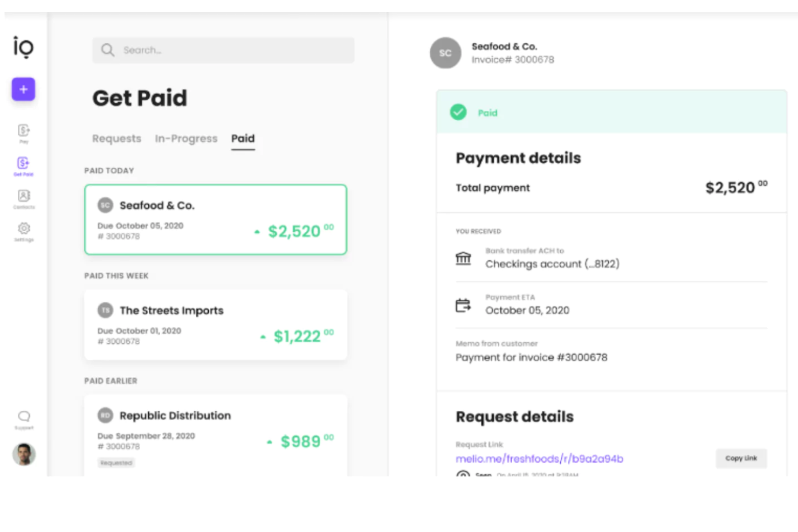Open the melio.me/freshfoods request link
This screenshot has height=532, width=798.
click(539, 459)
